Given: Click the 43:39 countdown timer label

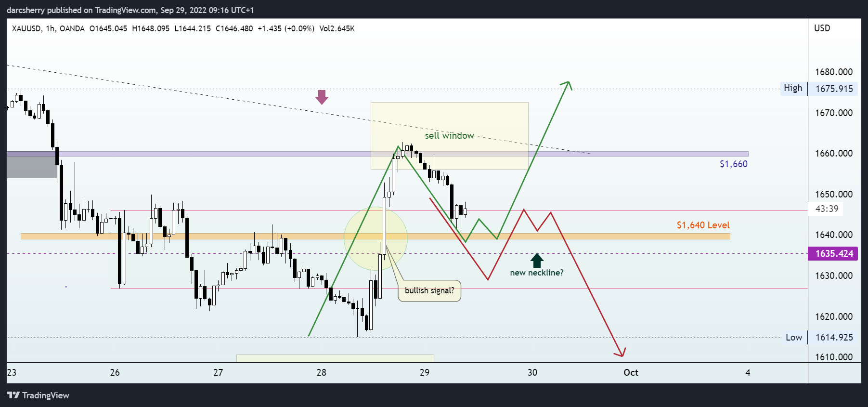Looking at the screenshot, I should point(827,209).
